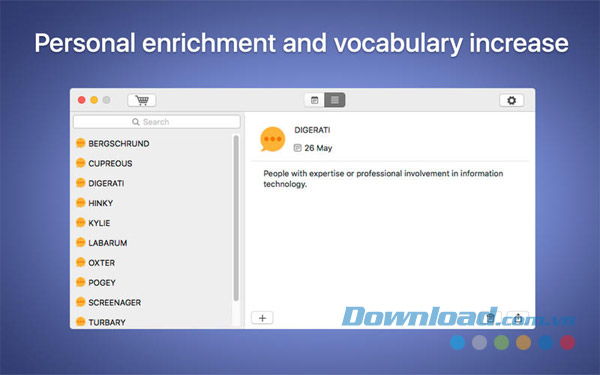Select HINKY in word list
The image size is (600, 375).
[x=100, y=203]
